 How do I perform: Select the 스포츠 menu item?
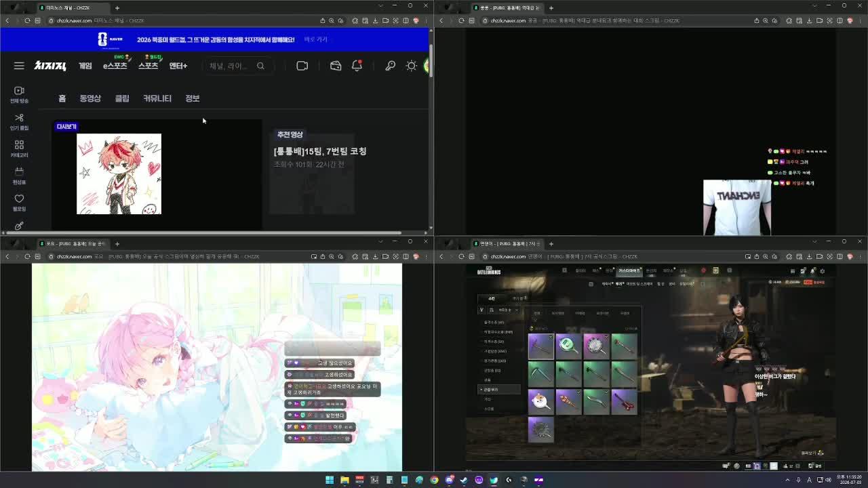pos(149,65)
